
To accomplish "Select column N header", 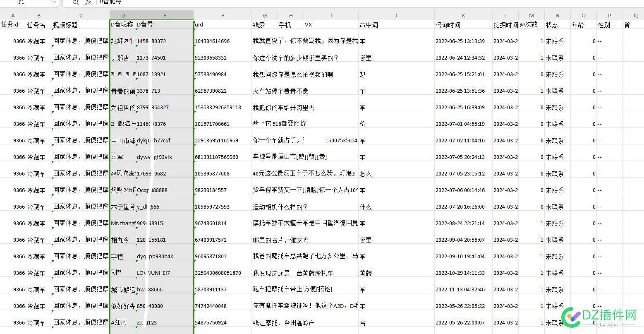I will pos(558,16).
